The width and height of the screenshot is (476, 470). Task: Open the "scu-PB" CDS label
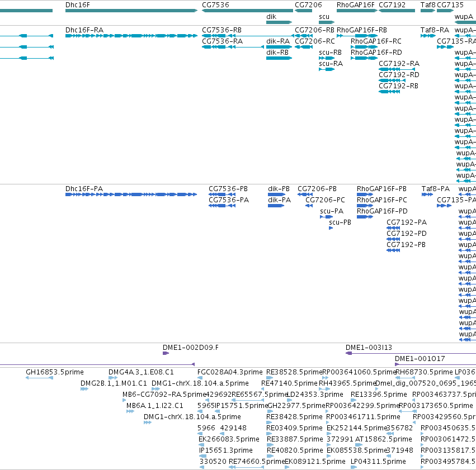(340, 222)
